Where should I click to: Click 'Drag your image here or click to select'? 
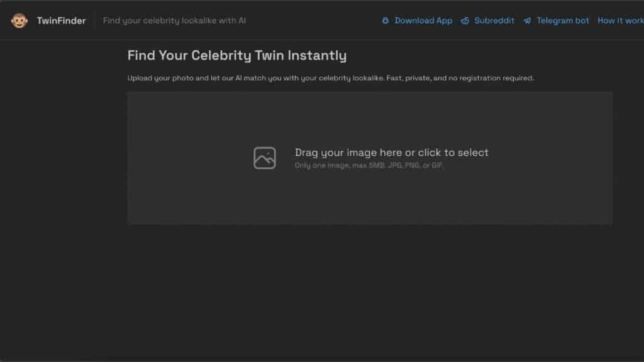pos(391,152)
